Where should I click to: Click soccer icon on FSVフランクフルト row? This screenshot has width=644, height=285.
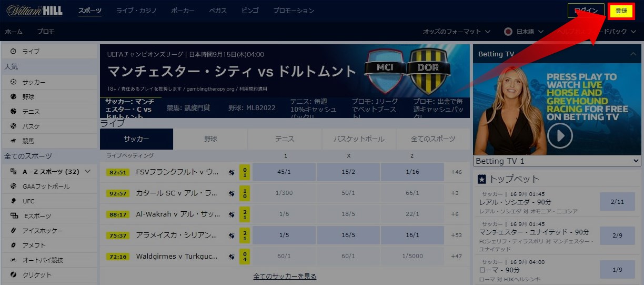(232, 172)
